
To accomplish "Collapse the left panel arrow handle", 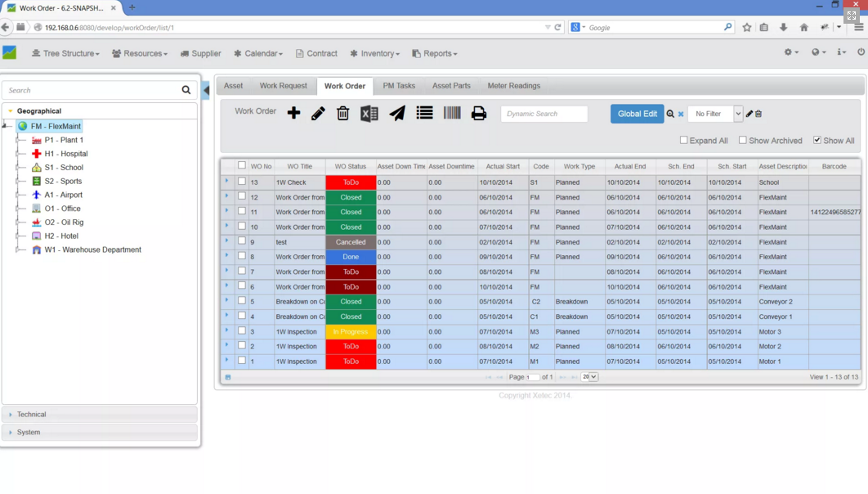I will 206,90.
